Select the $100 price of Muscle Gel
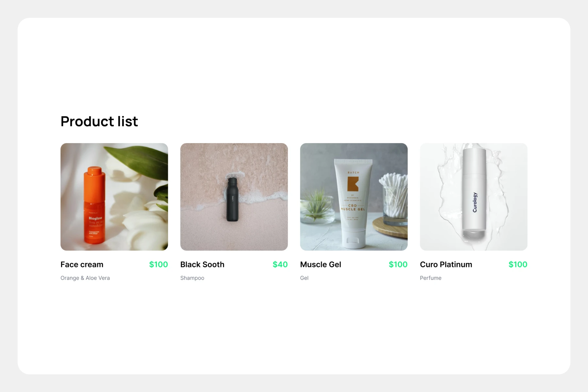This screenshot has height=392, width=588. [x=398, y=264]
